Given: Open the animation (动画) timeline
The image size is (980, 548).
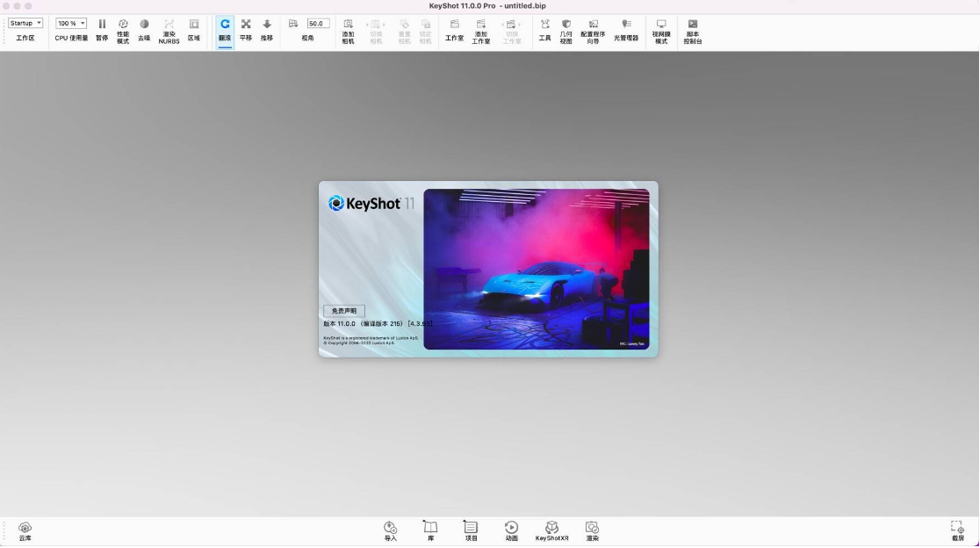Looking at the screenshot, I should (x=511, y=531).
